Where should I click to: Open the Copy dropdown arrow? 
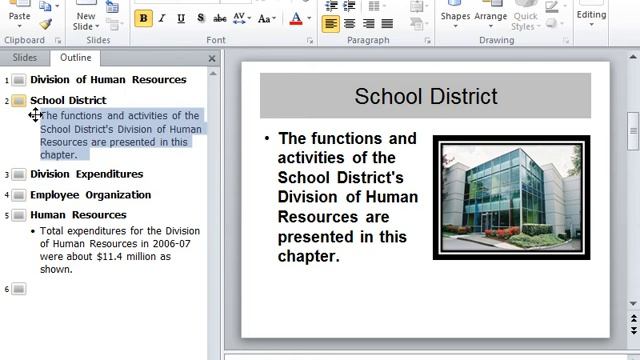pos(57,6)
